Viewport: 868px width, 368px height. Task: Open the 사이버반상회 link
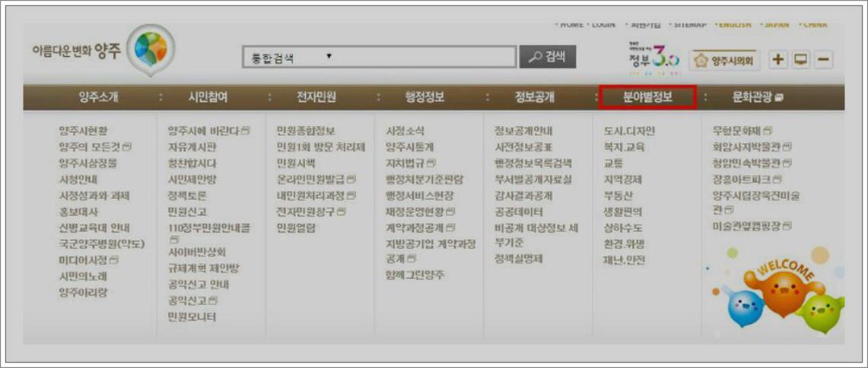[x=197, y=252]
